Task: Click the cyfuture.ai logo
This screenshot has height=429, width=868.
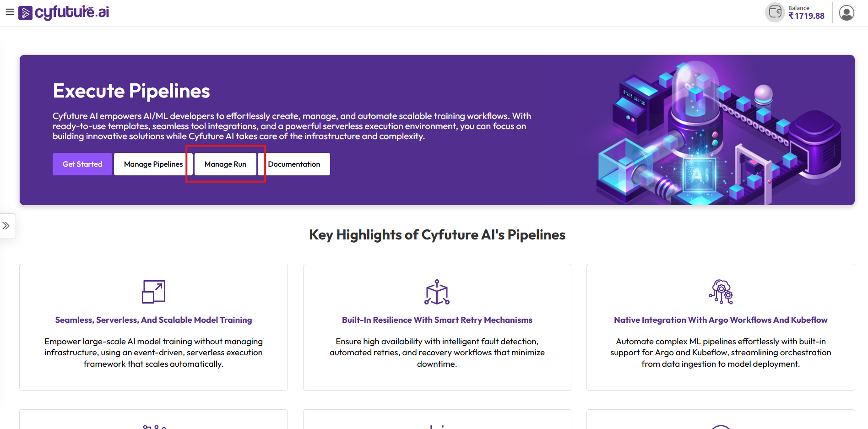Action: point(64,12)
